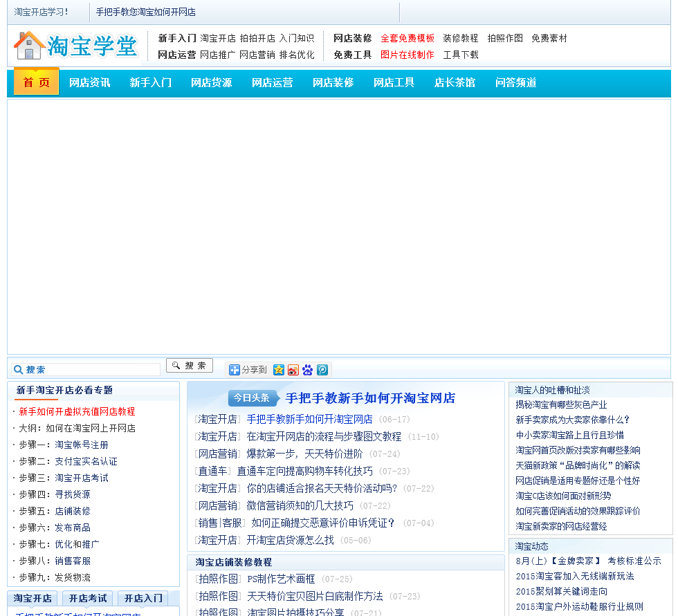The height and width of the screenshot is (616, 678).
Task: Open 网店装修 in blue navigation bar
Action: (x=333, y=82)
